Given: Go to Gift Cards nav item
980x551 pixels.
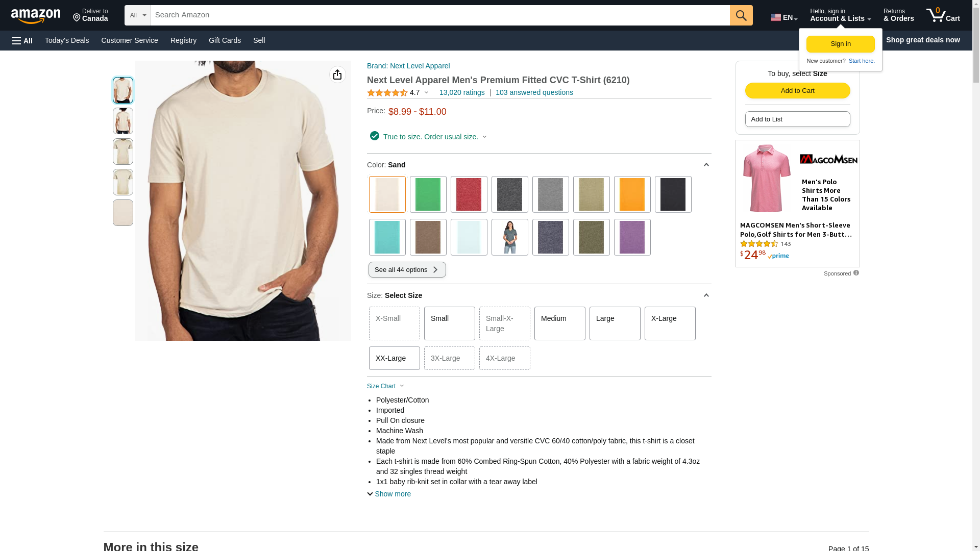Looking at the screenshot, I should point(225,40).
